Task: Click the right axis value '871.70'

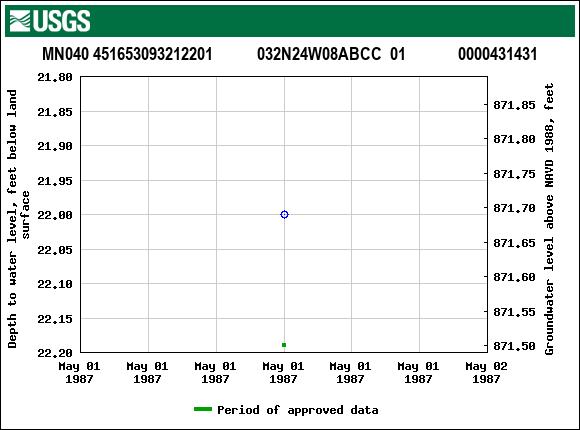Action: 514,208
